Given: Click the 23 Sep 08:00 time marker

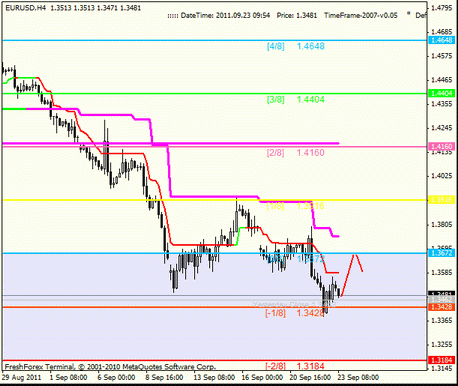Looking at the screenshot, I should (358, 377).
